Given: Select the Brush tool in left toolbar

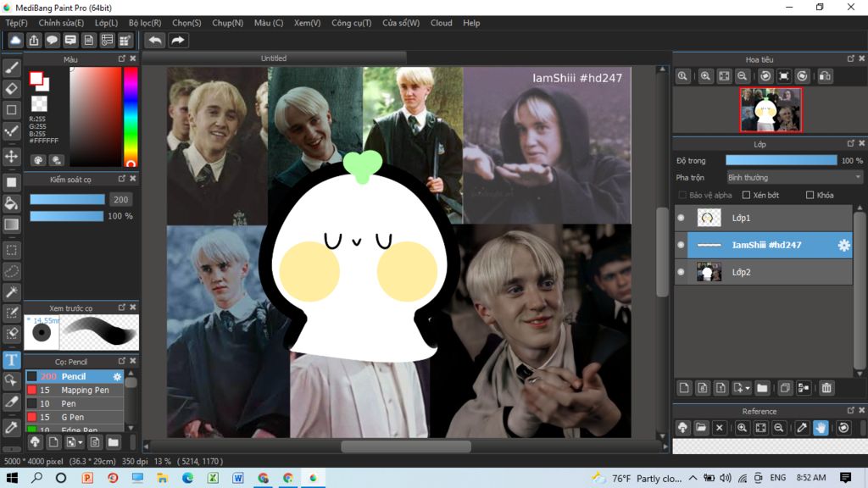Looking at the screenshot, I should tap(12, 68).
